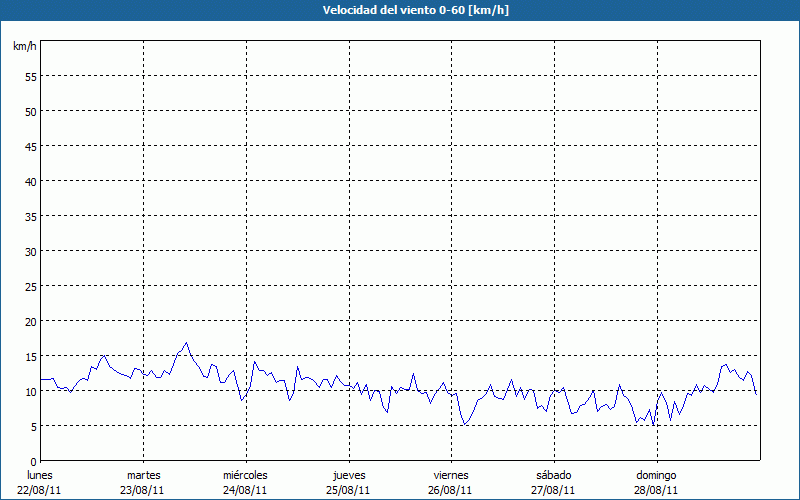Click the 15 value on the vertical axis
This screenshot has height=500, width=800.
(31, 356)
